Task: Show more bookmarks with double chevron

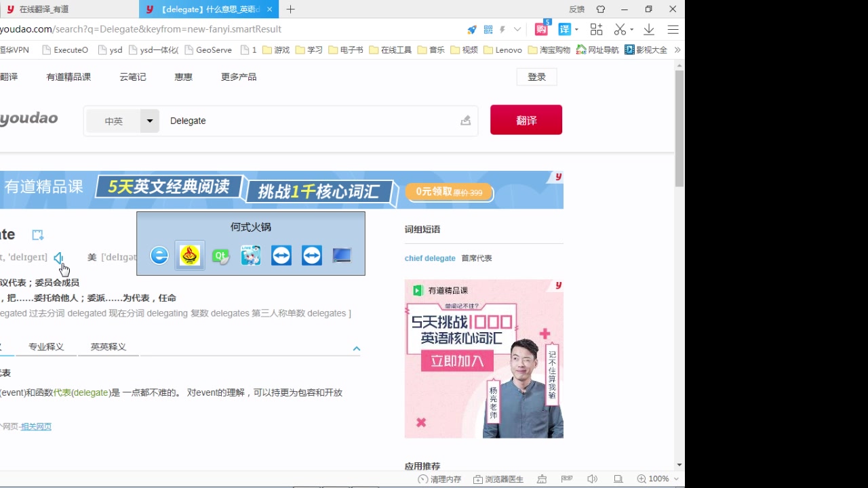Action: click(677, 49)
